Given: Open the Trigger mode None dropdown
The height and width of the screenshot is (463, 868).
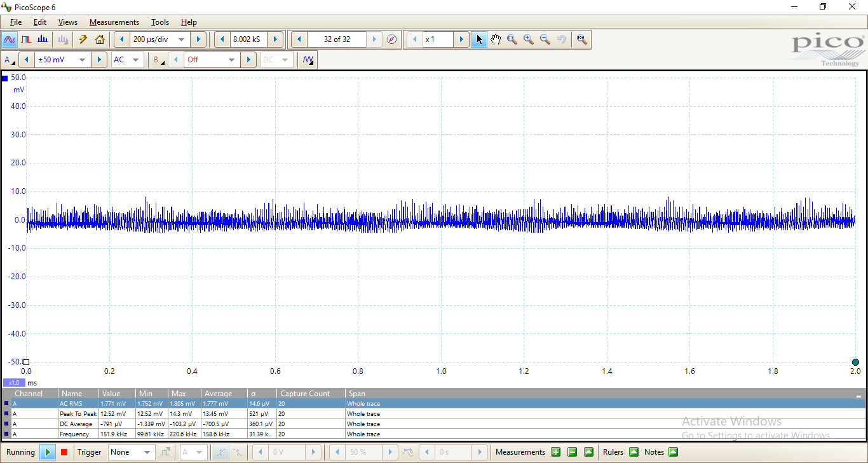Looking at the screenshot, I should point(147,452).
